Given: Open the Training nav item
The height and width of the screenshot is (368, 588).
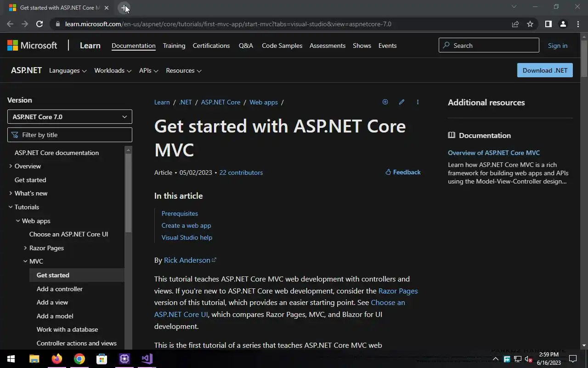Looking at the screenshot, I should tap(174, 46).
